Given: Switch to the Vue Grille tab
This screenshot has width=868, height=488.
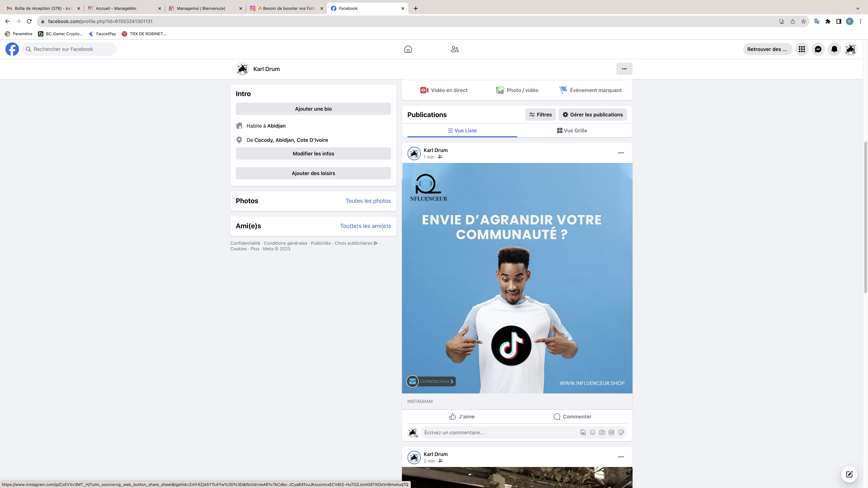Looking at the screenshot, I should coord(572,131).
